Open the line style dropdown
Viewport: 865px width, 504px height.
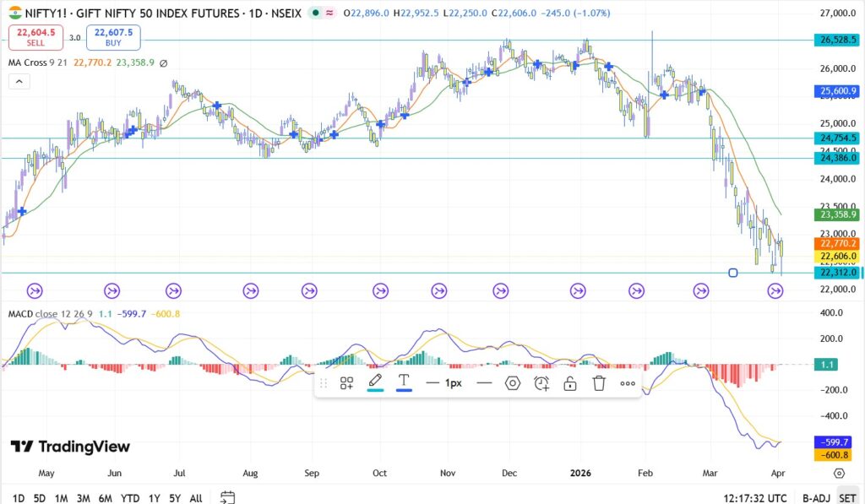[484, 383]
